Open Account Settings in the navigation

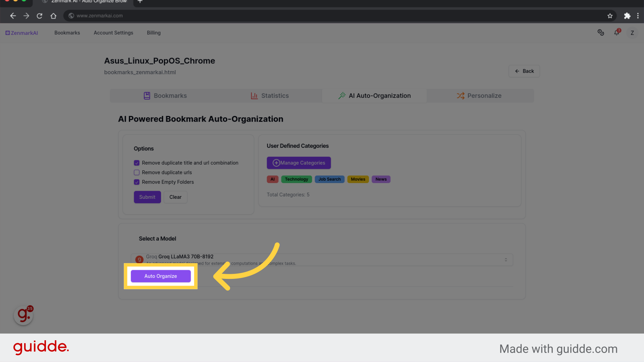pos(113,33)
